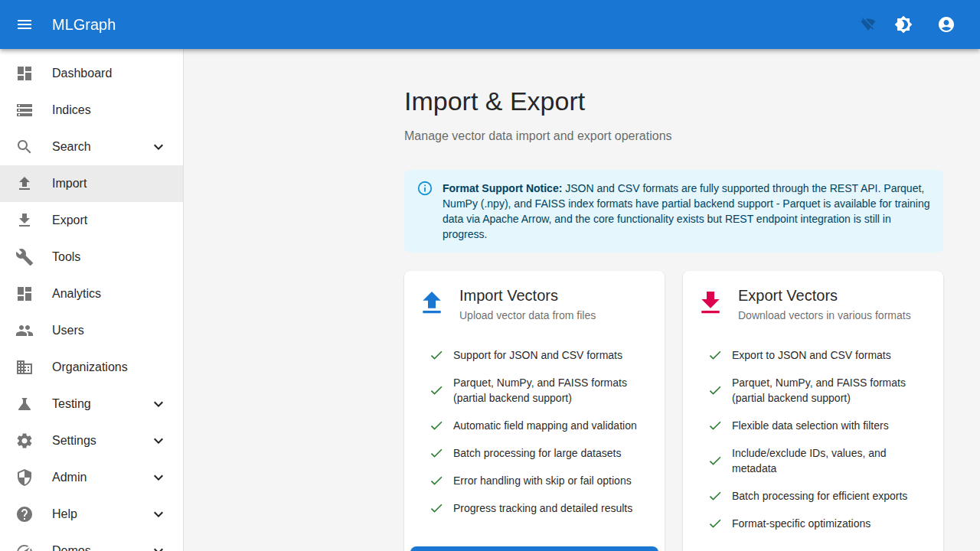Toggle dark mode with the brightness icon

pos(903,24)
